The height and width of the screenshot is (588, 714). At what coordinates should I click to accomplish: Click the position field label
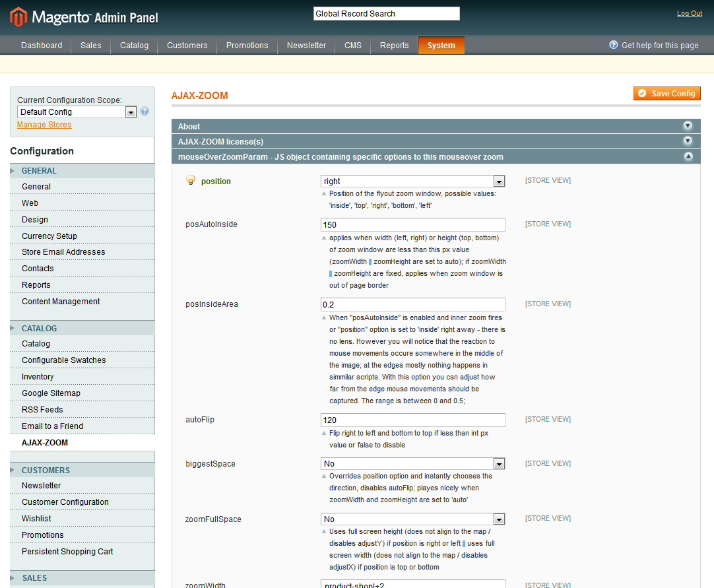coord(216,181)
